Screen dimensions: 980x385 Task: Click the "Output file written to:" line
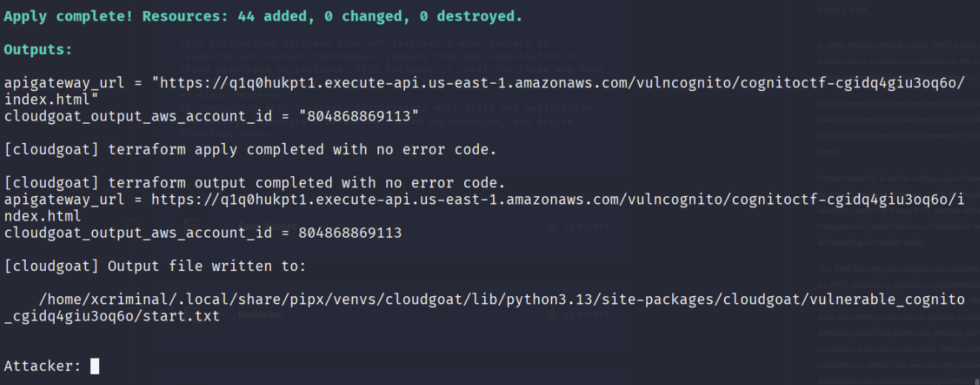tap(156, 266)
